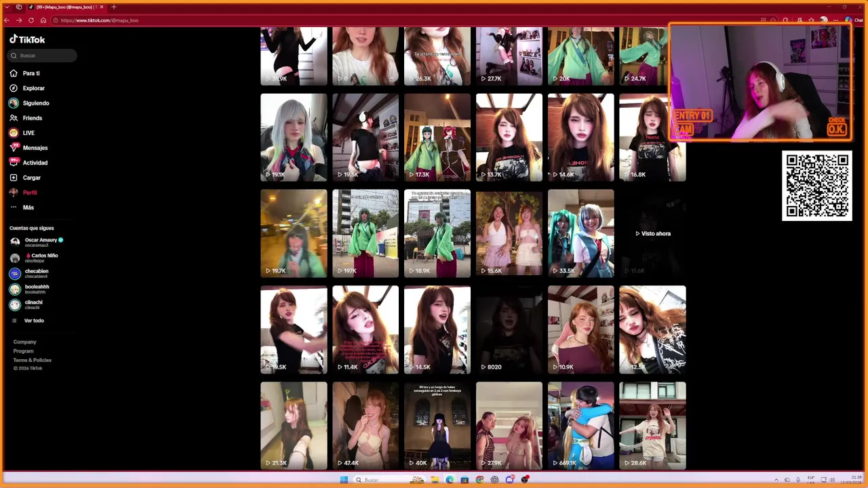The height and width of the screenshot is (488, 868).
Task: Focus the TikTok Buscar search field
Action: click(42, 56)
